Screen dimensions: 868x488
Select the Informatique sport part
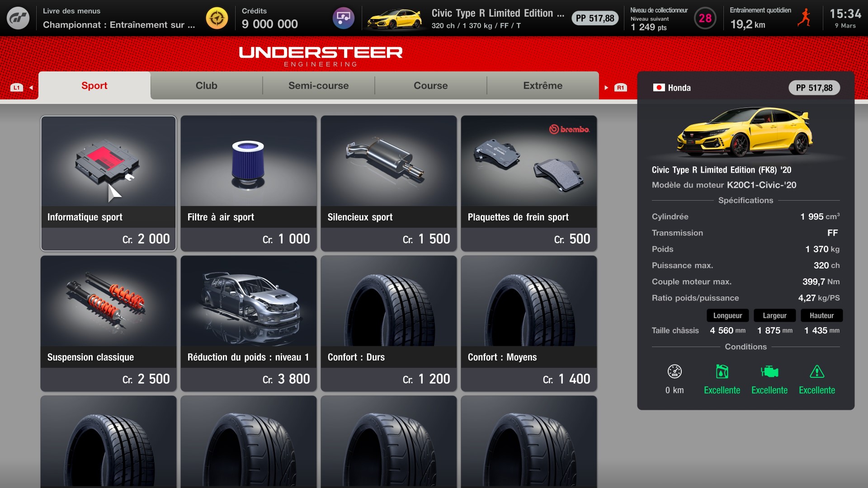click(108, 183)
